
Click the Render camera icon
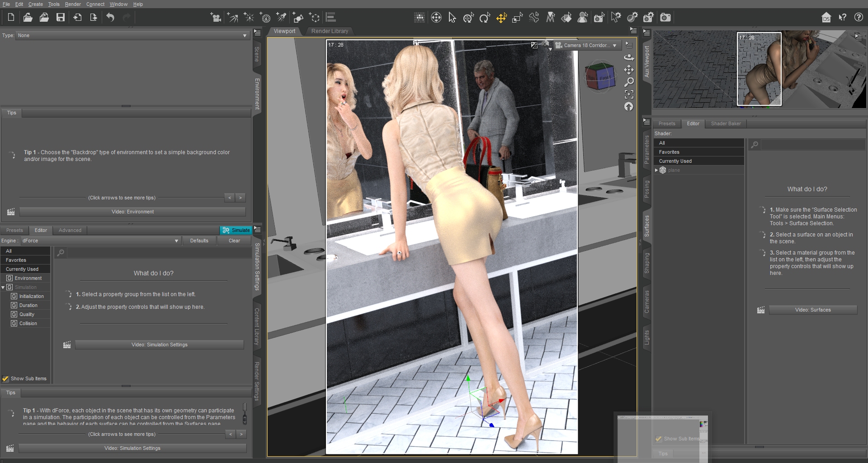[665, 18]
